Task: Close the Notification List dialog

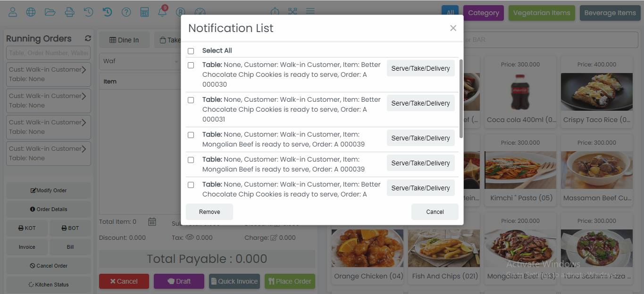Action: tap(453, 28)
